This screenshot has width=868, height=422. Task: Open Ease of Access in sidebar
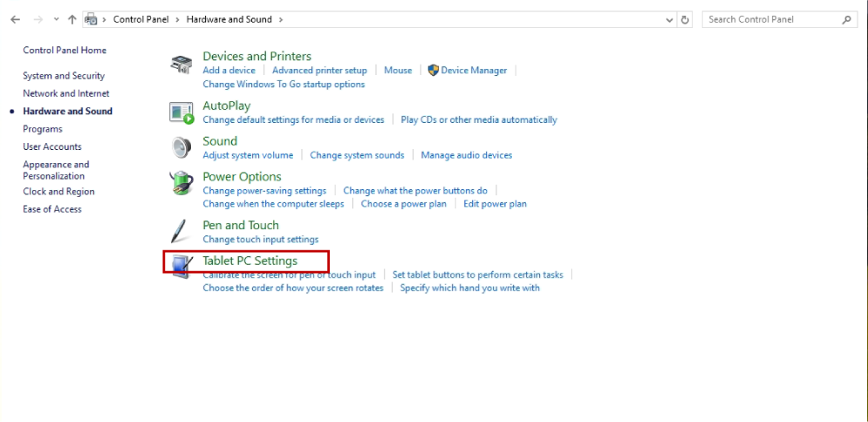[x=52, y=209]
